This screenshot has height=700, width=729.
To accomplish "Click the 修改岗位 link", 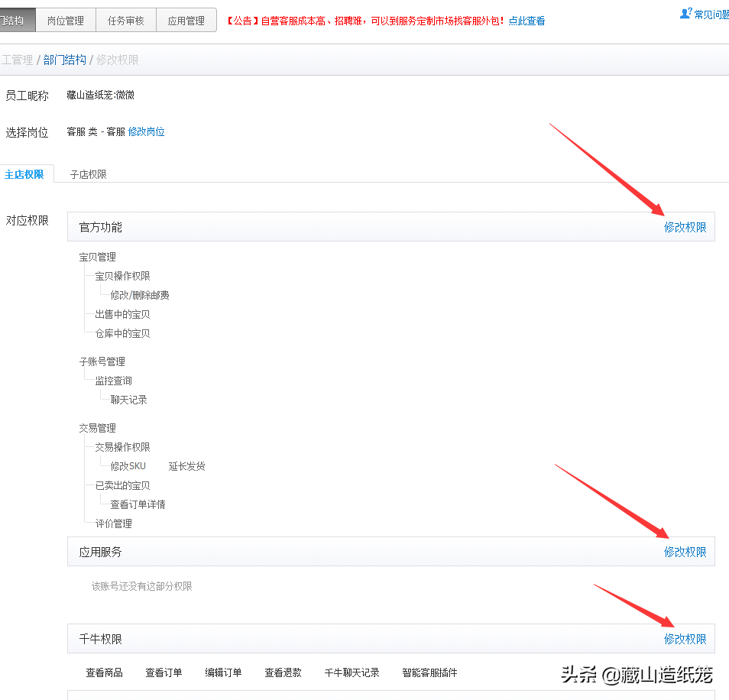I will click(x=147, y=132).
